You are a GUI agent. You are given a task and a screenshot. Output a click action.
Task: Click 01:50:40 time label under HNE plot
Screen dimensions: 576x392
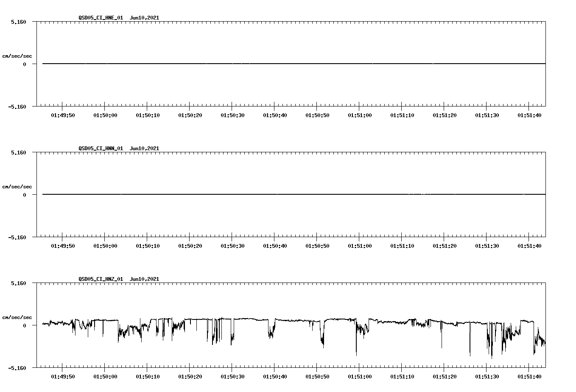tap(275, 115)
